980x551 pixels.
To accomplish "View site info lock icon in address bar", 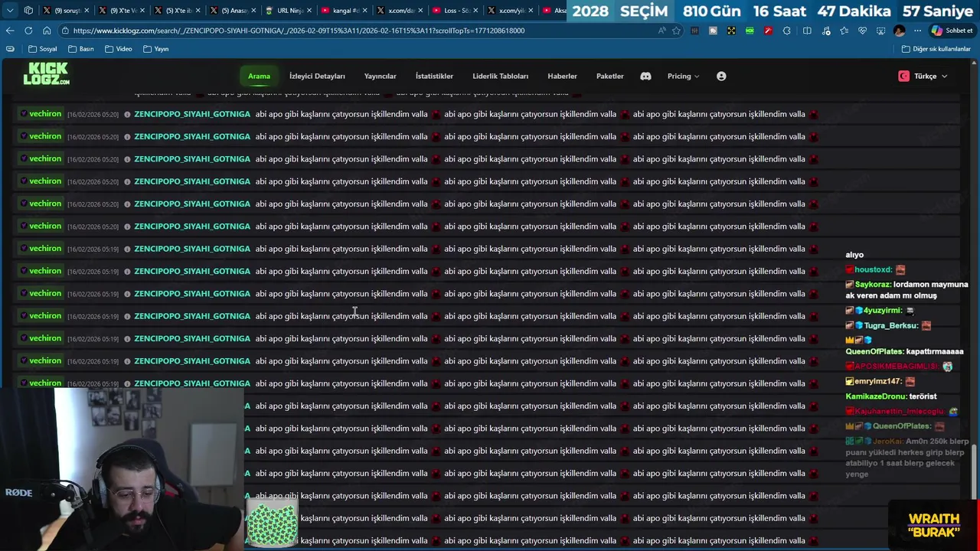I will [66, 31].
